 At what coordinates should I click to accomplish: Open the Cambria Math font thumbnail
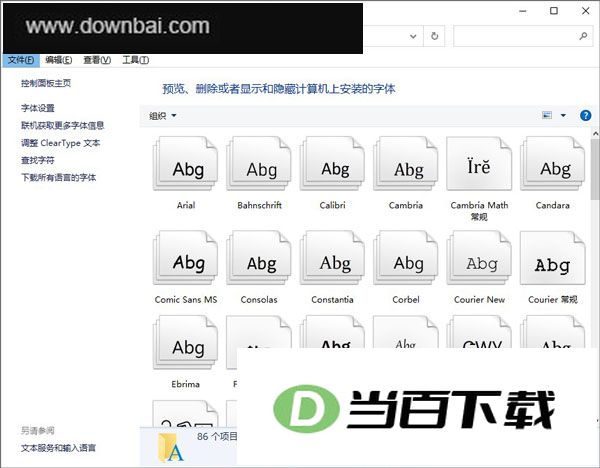(479, 163)
